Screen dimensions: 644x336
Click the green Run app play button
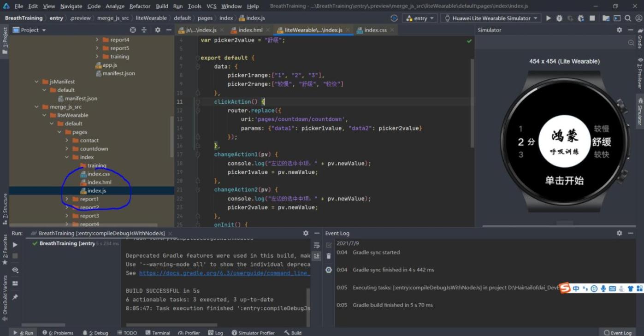point(548,18)
